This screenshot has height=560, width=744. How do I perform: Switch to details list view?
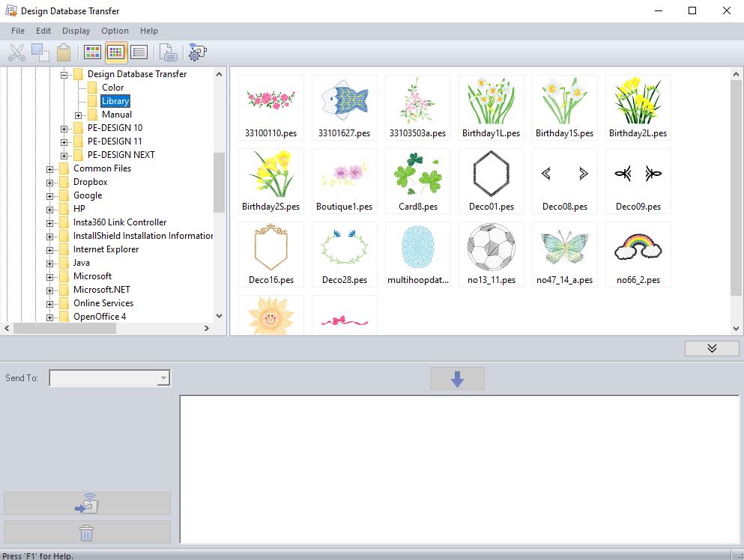point(139,52)
